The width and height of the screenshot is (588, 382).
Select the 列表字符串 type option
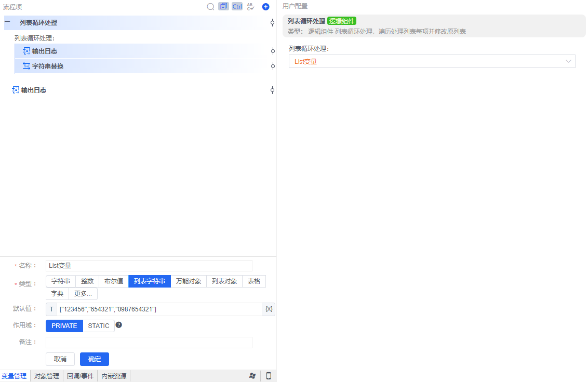pyautogui.click(x=149, y=281)
